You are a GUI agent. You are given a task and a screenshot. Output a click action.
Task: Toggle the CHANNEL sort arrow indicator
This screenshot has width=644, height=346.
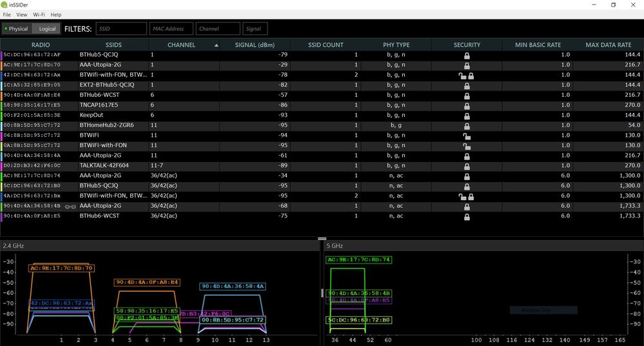coord(216,45)
